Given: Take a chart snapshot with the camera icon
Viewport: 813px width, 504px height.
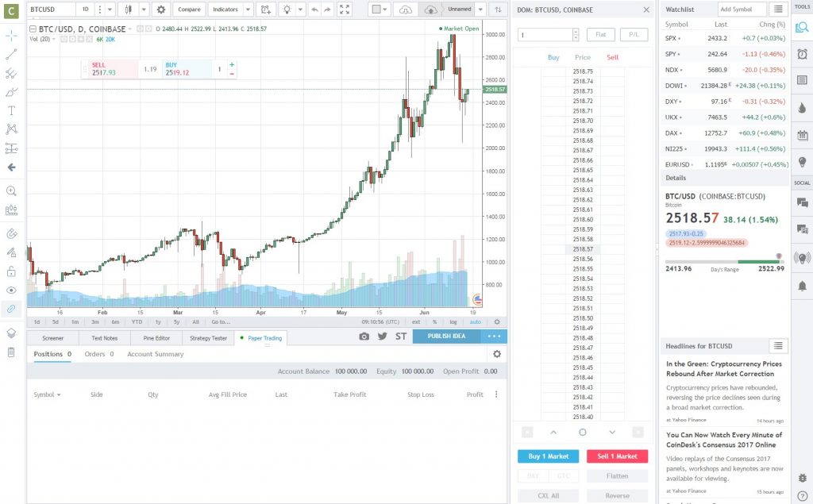Looking at the screenshot, I should 364,337.
